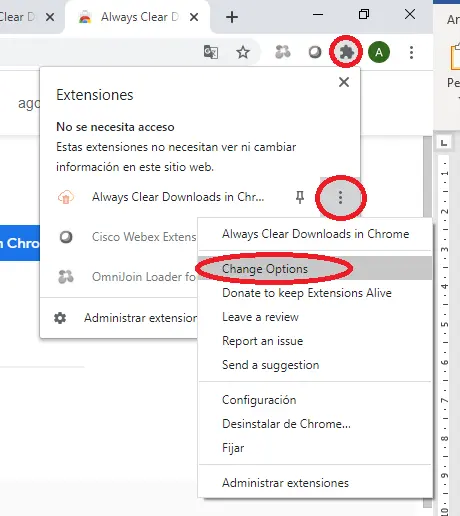Image resolution: width=460 pixels, height=516 pixels.
Task: Click OmniJoin icon in extensions list
Action: 66,277
